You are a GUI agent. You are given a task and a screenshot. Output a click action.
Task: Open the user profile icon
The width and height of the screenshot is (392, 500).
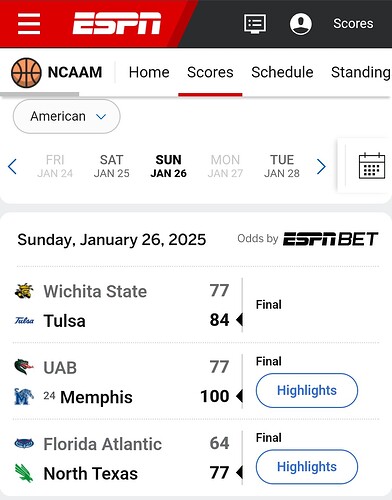[x=301, y=24]
